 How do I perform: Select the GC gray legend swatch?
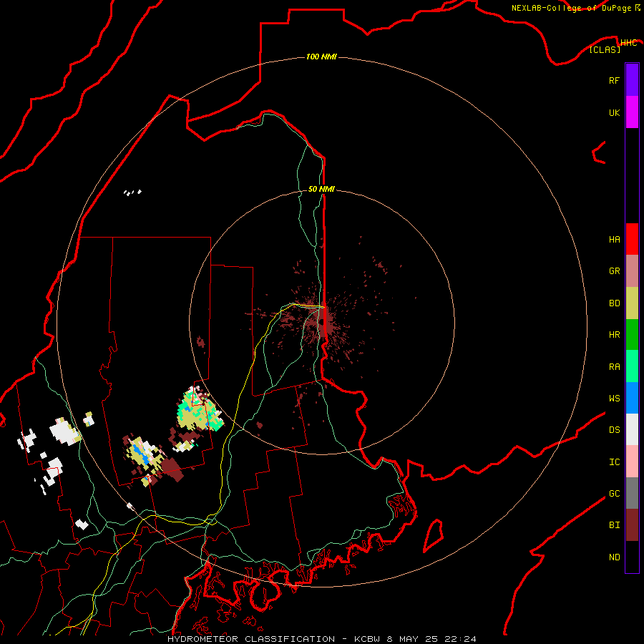pos(632,493)
